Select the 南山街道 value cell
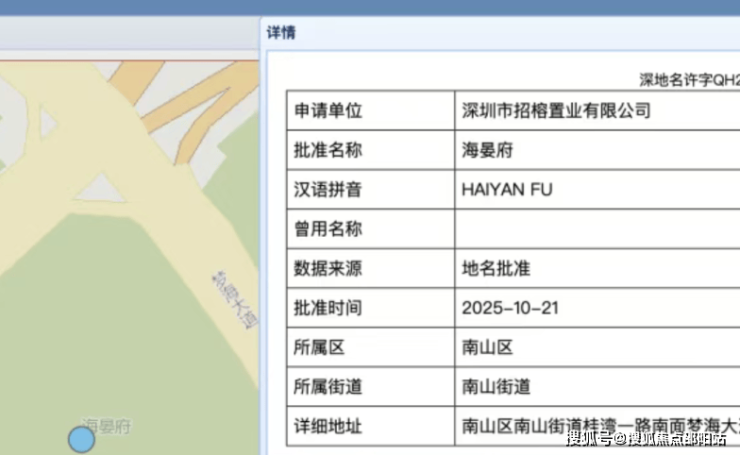 tap(495, 386)
